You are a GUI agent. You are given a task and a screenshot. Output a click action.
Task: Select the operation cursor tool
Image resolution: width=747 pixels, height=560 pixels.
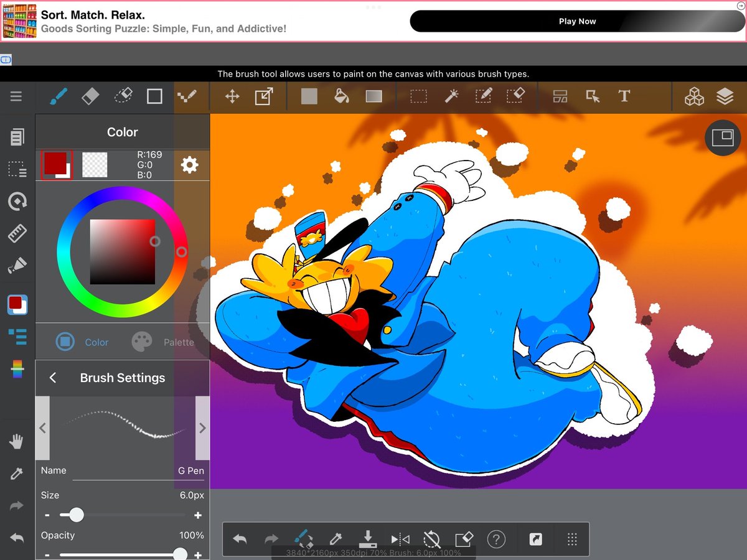click(x=593, y=96)
